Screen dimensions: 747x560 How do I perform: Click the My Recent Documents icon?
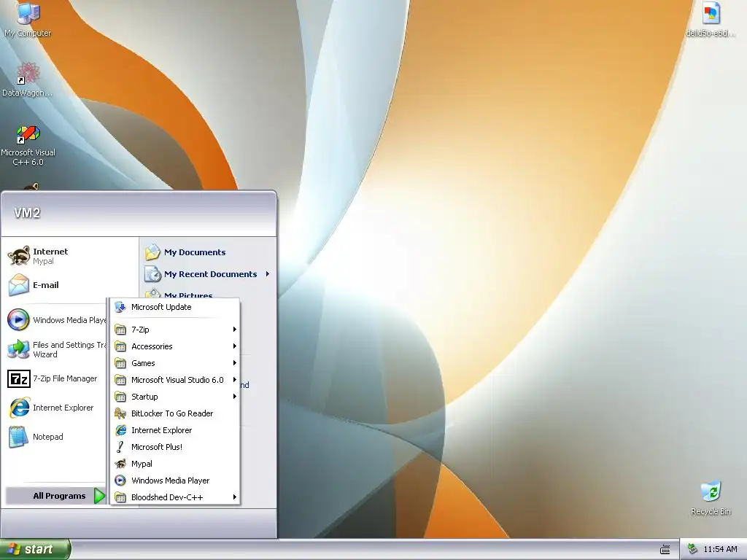[153, 274]
